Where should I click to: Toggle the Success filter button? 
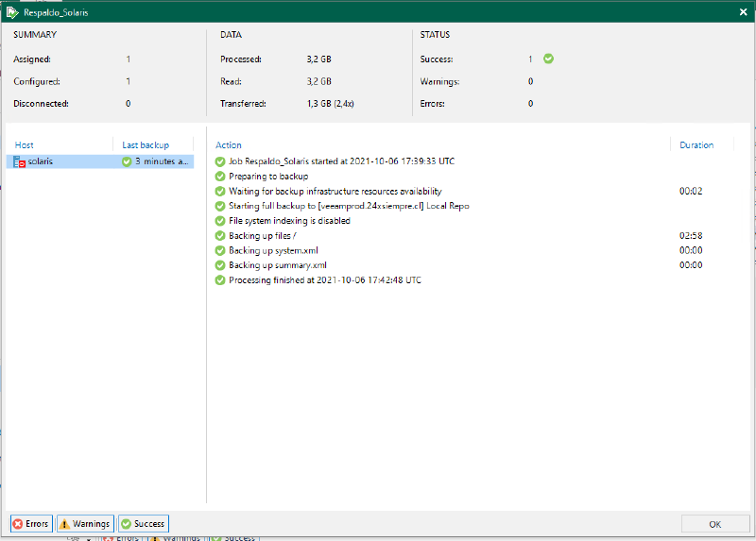pos(144,524)
